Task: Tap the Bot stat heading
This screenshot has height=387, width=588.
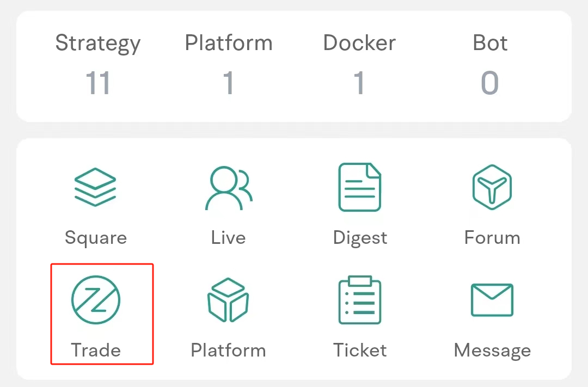Action: tap(490, 43)
